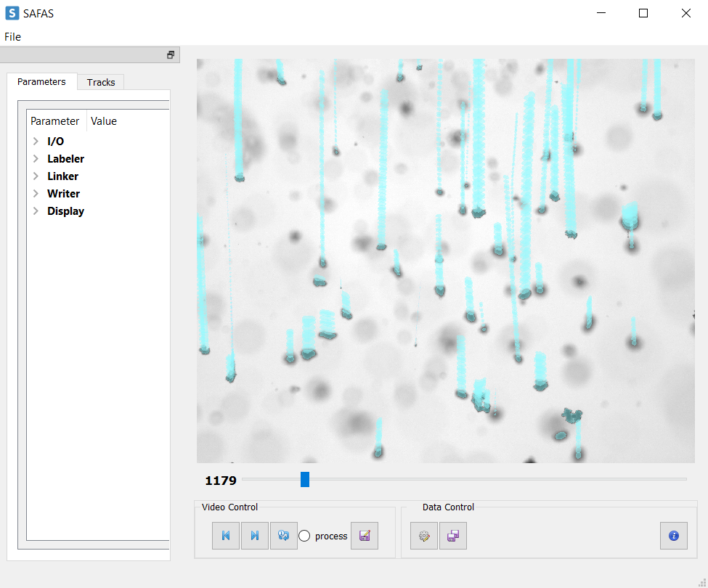The width and height of the screenshot is (708, 588).
Task: Click the save-with-pencil icon in Video Control
Action: (365, 536)
